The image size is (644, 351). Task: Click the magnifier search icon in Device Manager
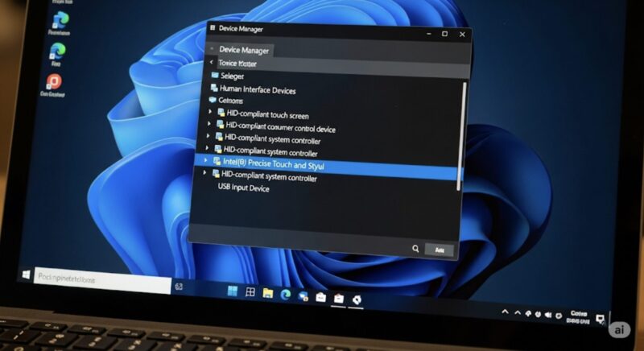point(415,249)
